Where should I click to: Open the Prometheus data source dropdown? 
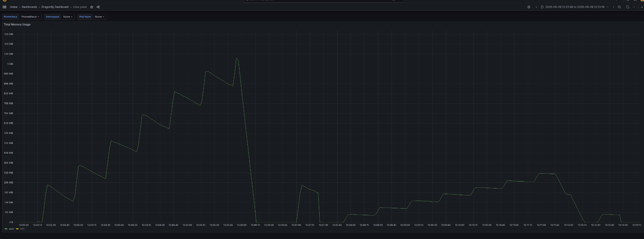tap(30, 17)
